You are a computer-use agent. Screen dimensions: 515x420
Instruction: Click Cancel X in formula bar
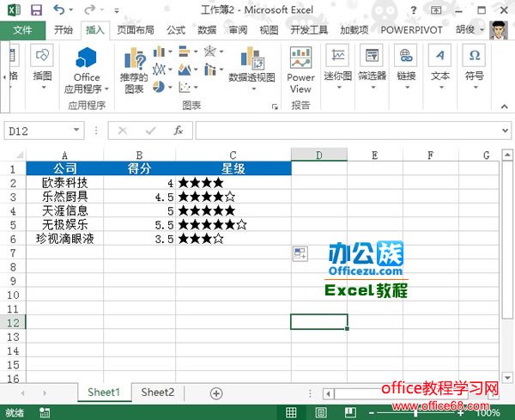tap(123, 131)
